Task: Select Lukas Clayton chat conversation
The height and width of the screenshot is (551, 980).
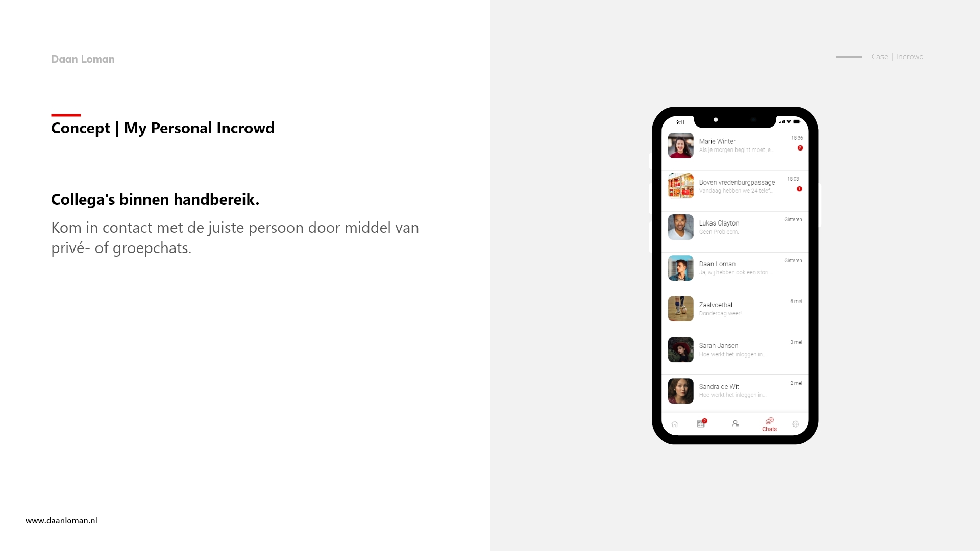Action: click(x=734, y=227)
